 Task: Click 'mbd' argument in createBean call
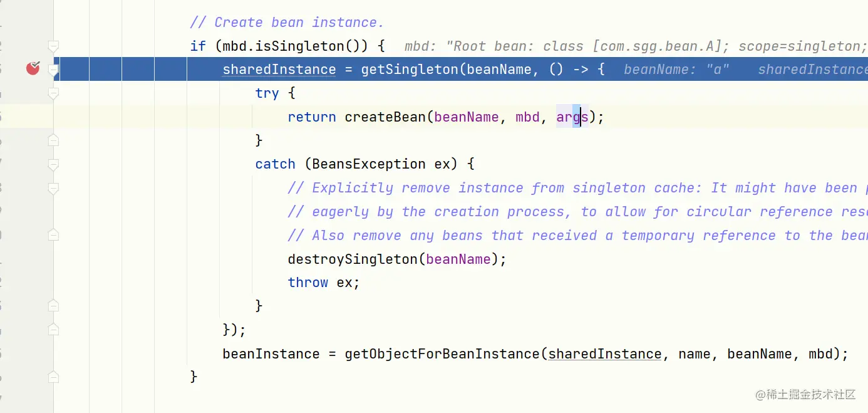527,117
